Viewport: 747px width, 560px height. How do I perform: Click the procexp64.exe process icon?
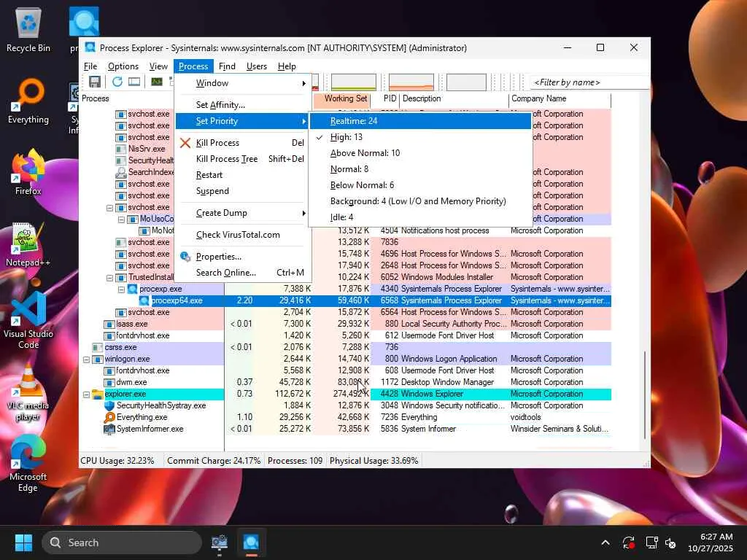click(x=144, y=300)
